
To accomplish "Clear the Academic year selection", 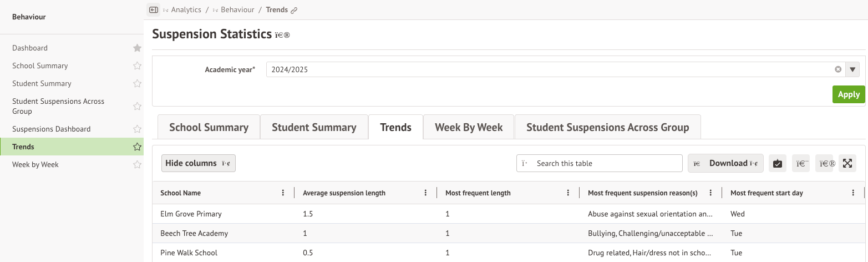I will [838, 69].
